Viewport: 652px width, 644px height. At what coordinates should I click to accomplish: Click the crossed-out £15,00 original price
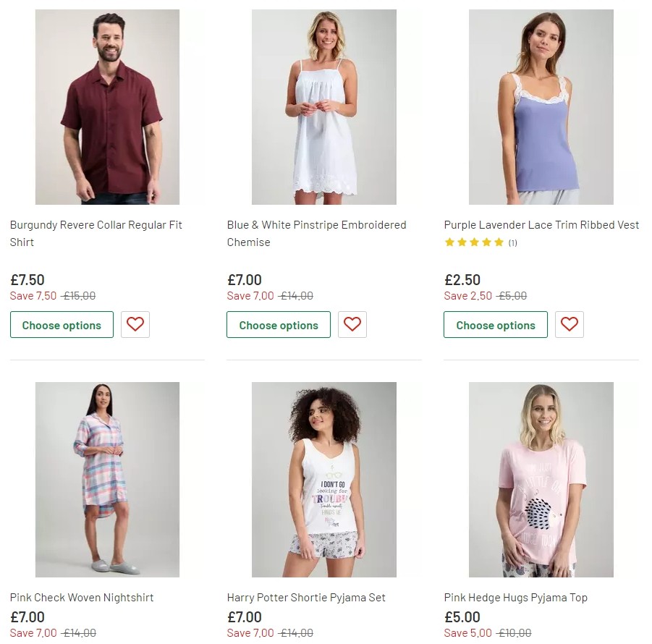[77, 295]
